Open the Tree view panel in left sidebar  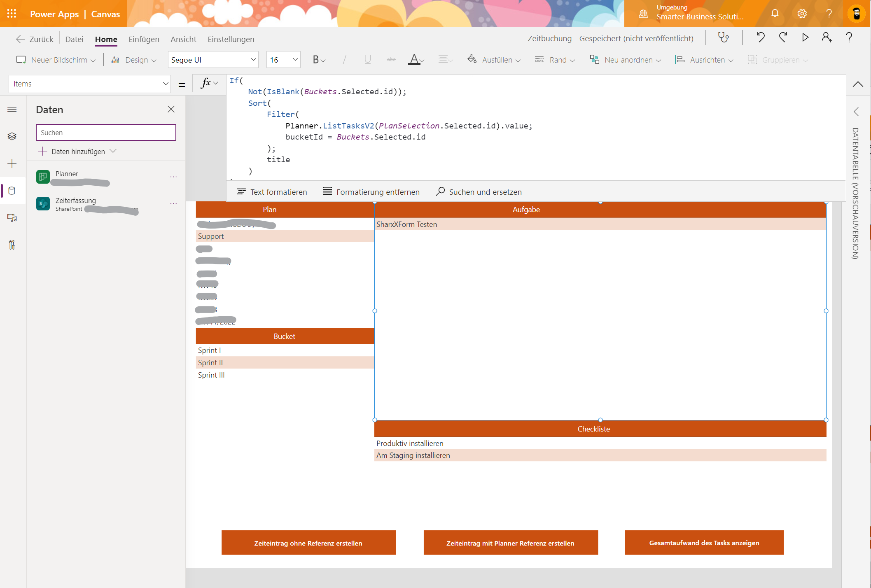12,136
